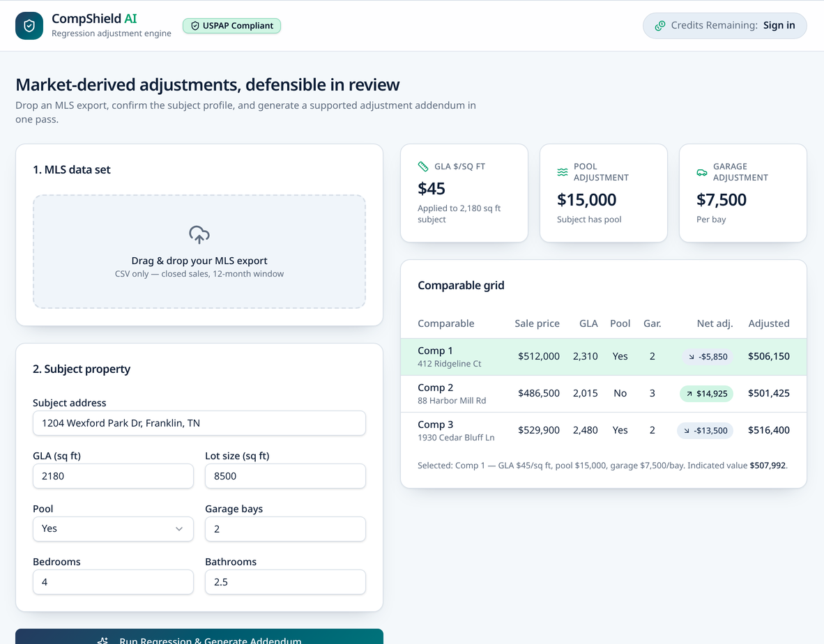Open the Pool dropdown

point(113,529)
